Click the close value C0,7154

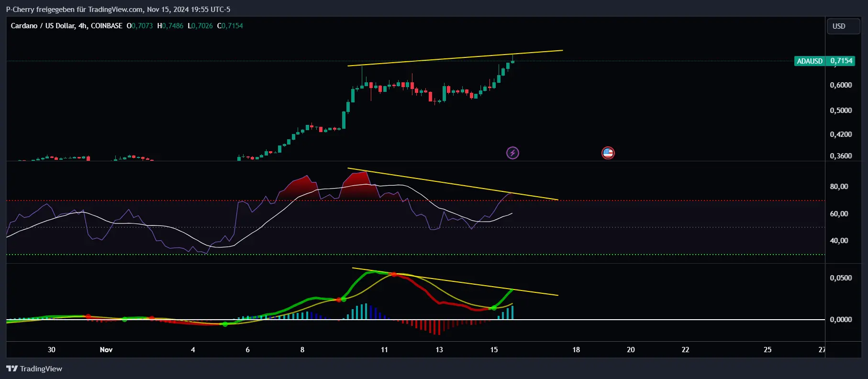pos(230,26)
